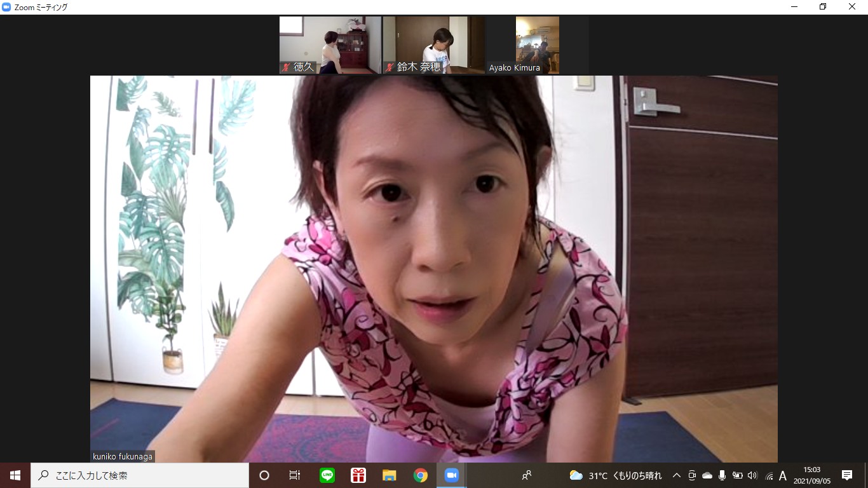868x488 pixels.
Task: Click the microphone tray icon
Action: coord(722,475)
